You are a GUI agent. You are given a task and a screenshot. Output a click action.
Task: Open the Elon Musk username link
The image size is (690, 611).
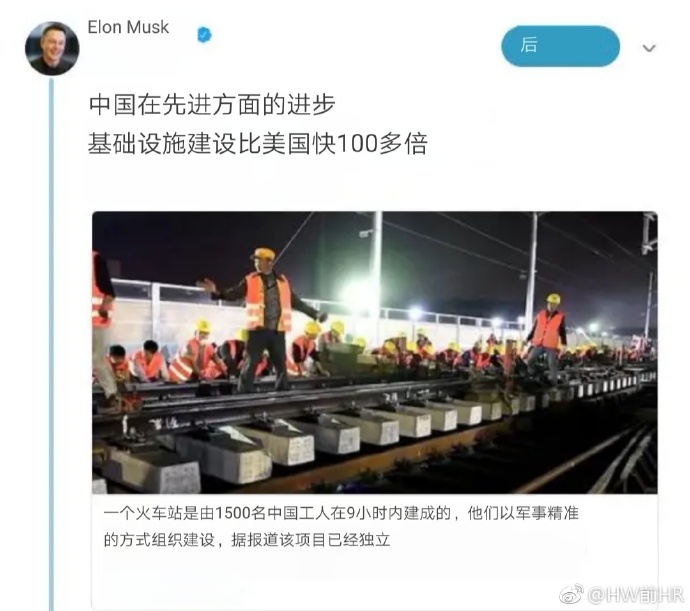pos(128,27)
